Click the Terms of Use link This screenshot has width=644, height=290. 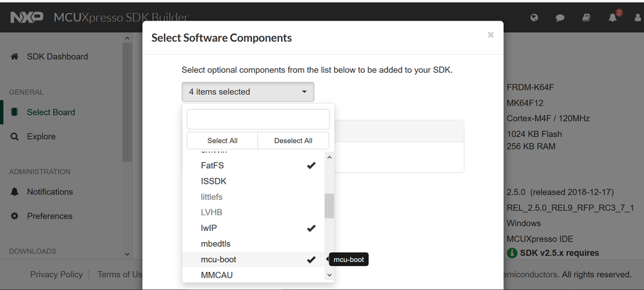119,275
